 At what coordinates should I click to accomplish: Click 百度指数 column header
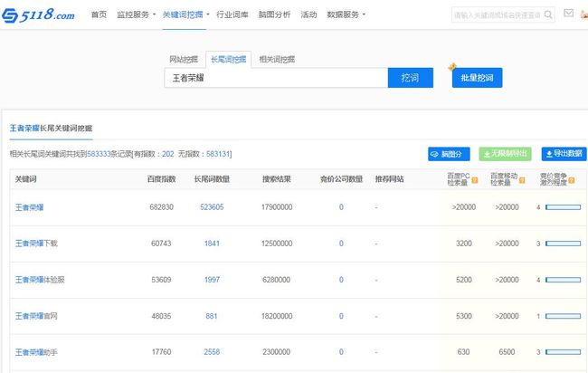click(161, 179)
